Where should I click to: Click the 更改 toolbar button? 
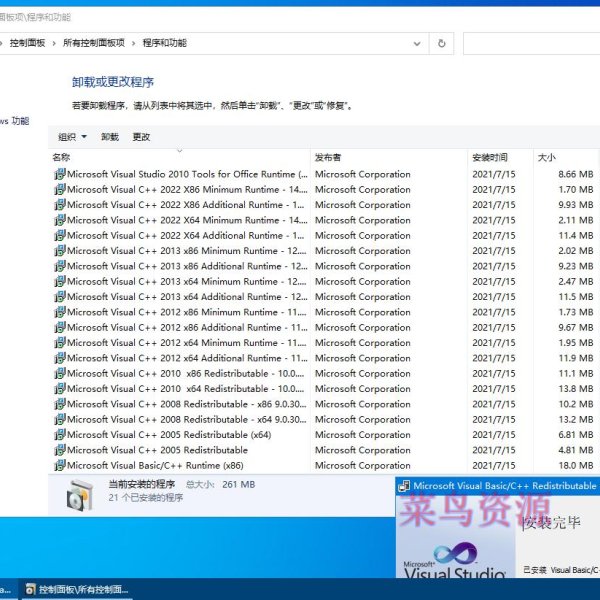click(x=141, y=137)
